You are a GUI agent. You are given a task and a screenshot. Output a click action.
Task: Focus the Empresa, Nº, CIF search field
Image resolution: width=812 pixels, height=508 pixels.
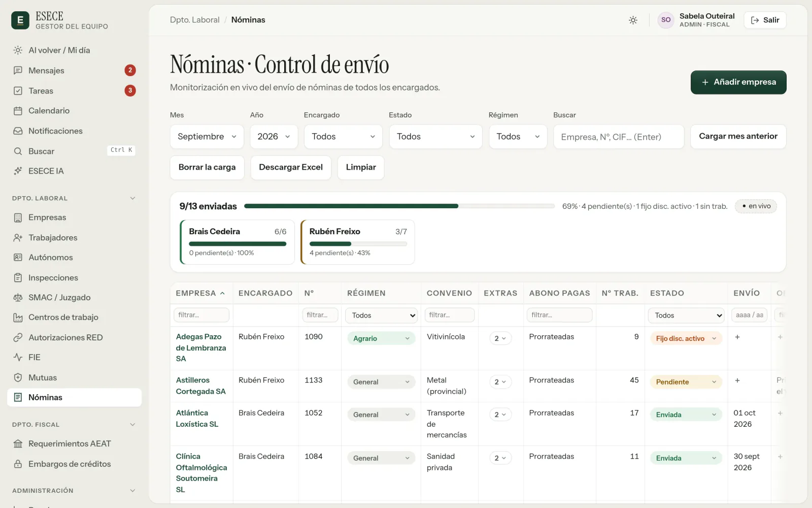(619, 137)
